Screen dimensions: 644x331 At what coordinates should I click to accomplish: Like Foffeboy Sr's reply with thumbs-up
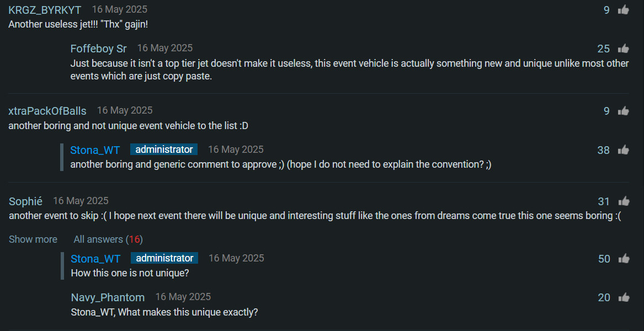point(623,49)
